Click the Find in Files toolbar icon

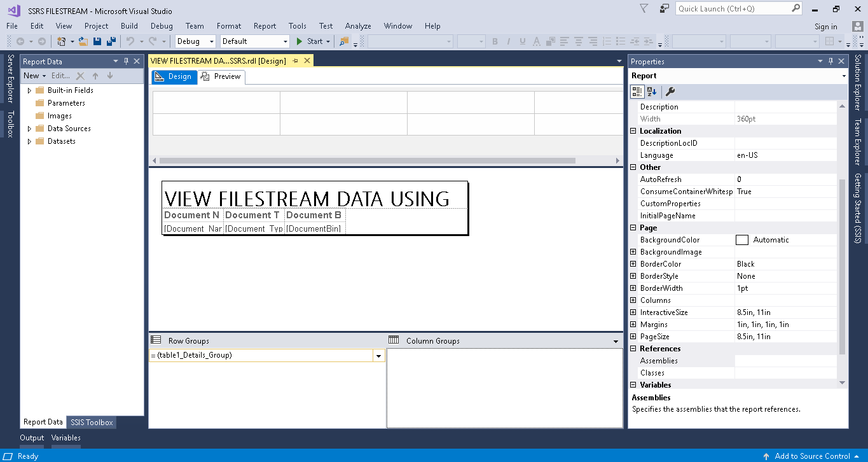[x=344, y=41]
